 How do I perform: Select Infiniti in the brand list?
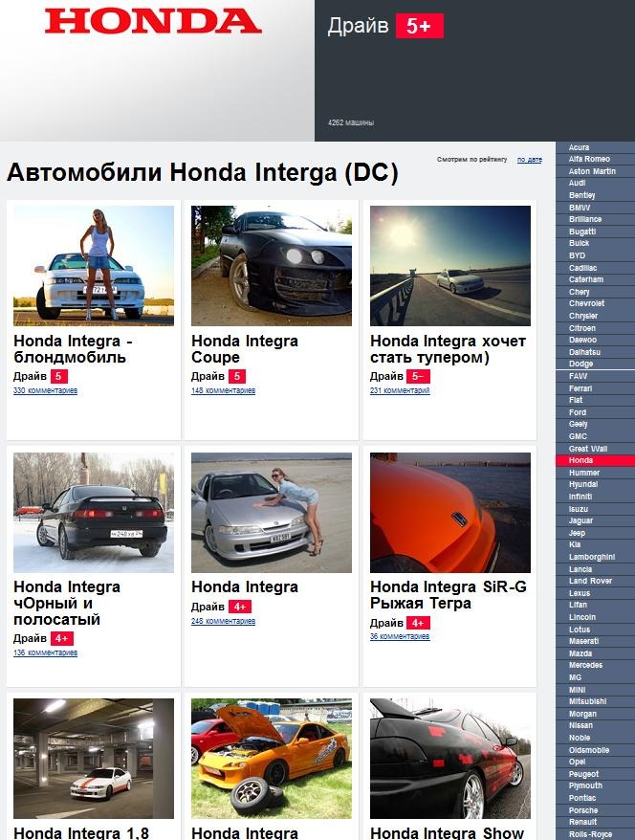[x=580, y=497]
